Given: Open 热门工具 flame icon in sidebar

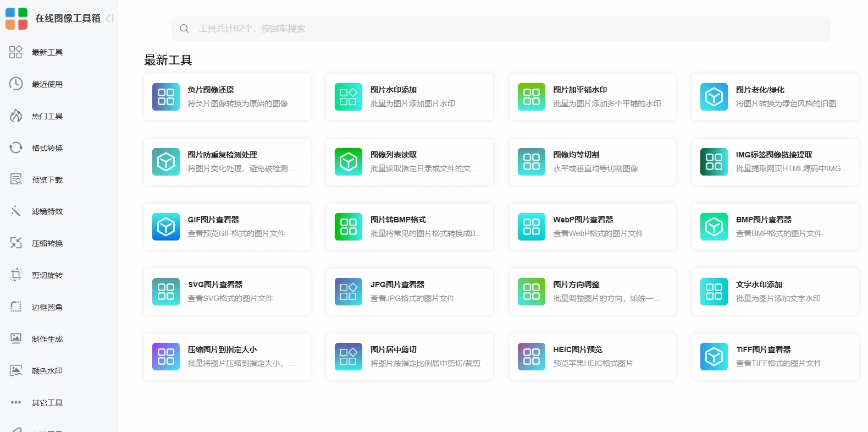Looking at the screenshot, I should pyautogui.click(x=16, y=116).
